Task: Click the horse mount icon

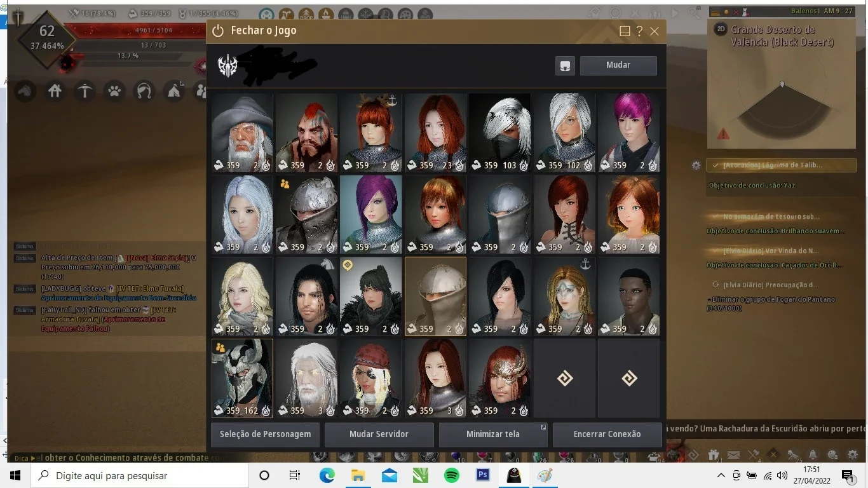Action: 25,91
